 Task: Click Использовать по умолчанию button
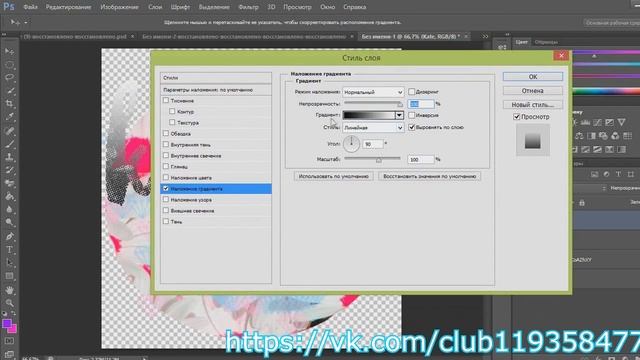click(x=333, y=176)
